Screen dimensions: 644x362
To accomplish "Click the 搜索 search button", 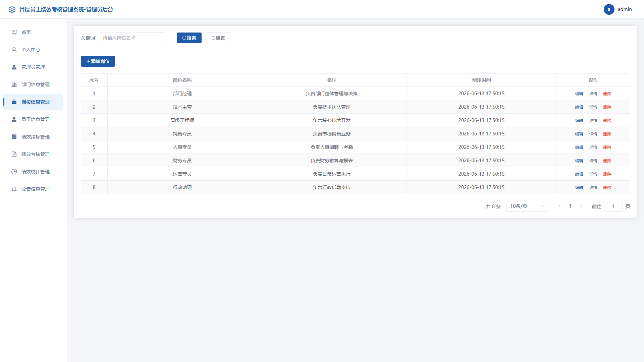I will click(189, 38).
